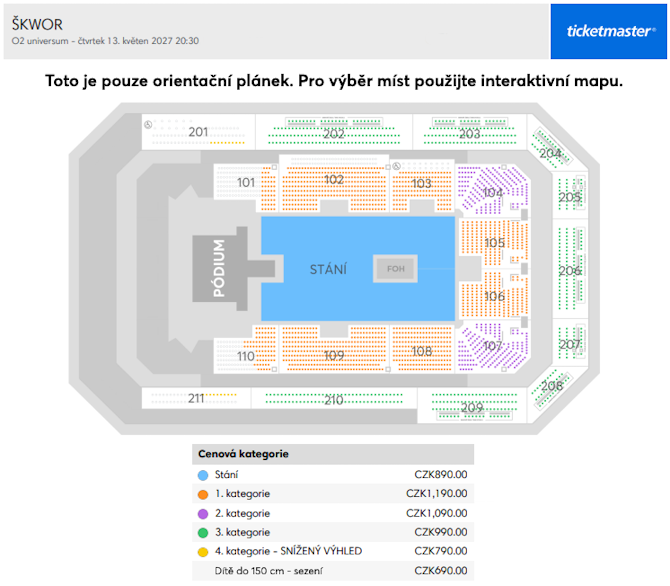This screenshot has width=670, height=586.
Task: Click the Dítě do 150 cm row
Action: click(x=333, y=571)
